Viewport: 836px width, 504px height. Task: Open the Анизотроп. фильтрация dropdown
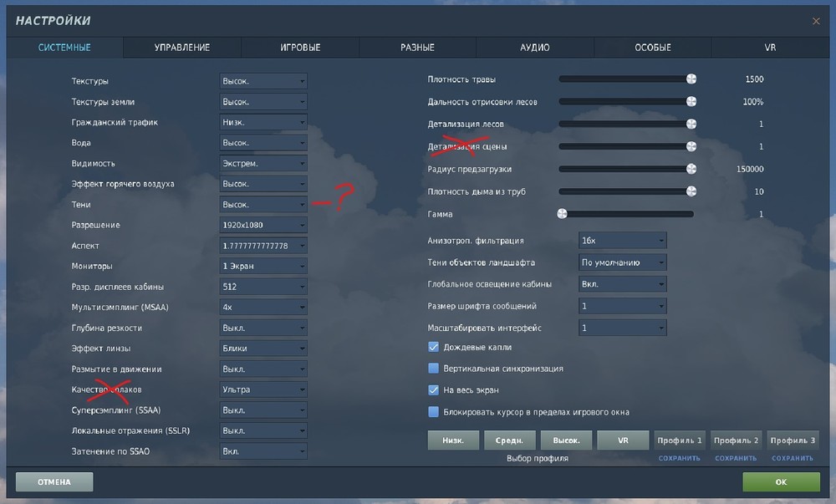click(622, 240)
